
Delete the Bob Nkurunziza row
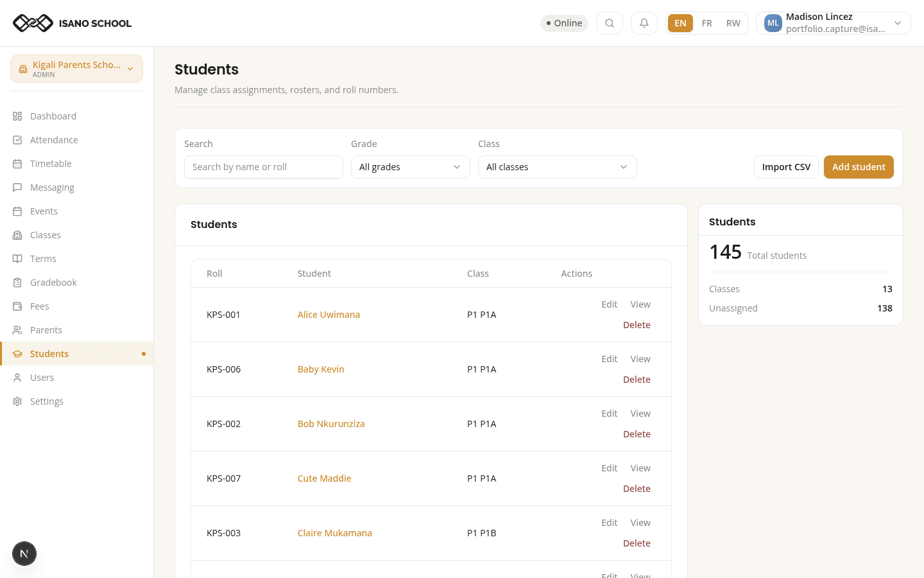tap(637, 434)
